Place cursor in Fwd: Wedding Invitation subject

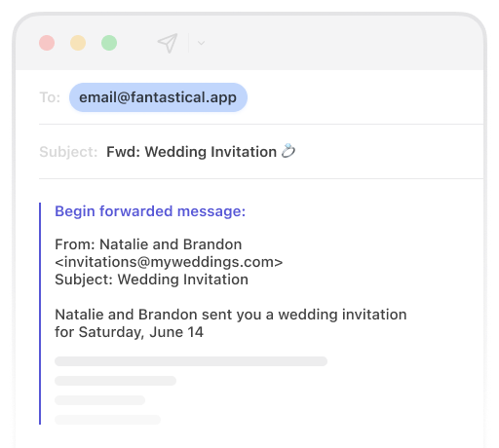coord(191,152)
